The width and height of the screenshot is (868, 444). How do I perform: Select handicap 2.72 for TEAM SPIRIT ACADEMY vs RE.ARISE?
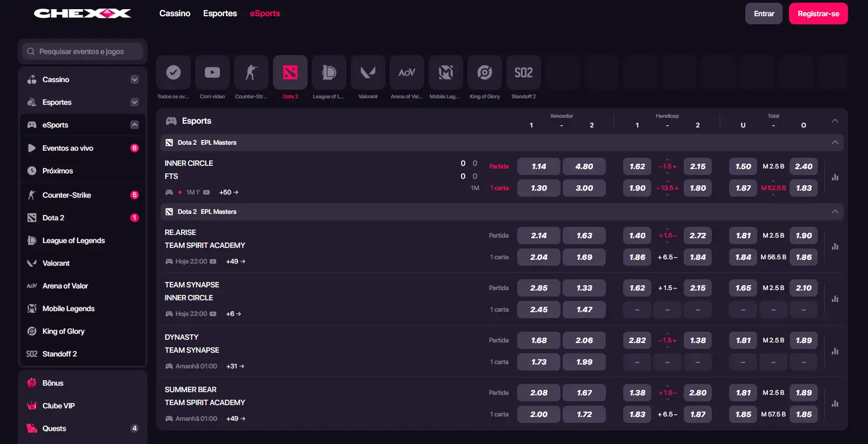[x=698, y=236]
